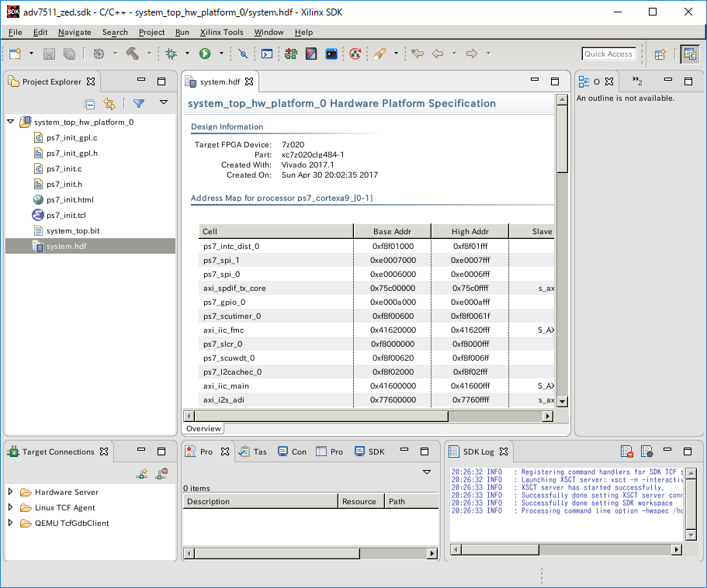
Task: Close the system.hdf editor tab
Action: 249,81
